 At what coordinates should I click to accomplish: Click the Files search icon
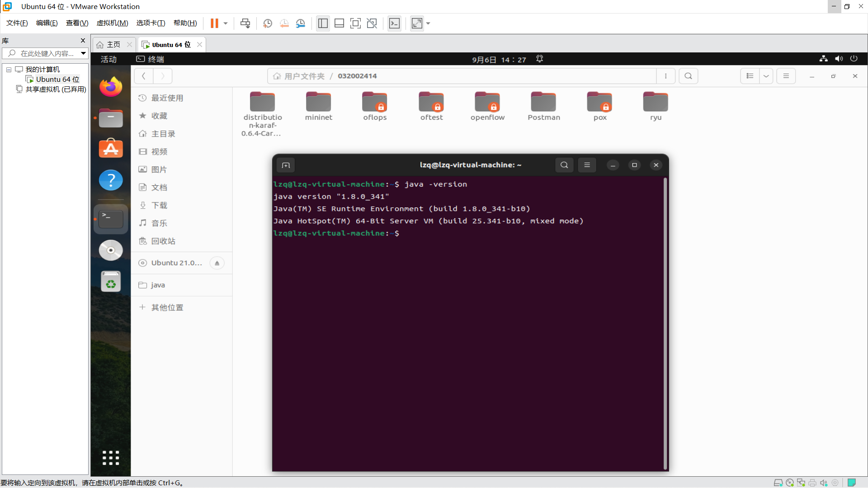point(688,76)
